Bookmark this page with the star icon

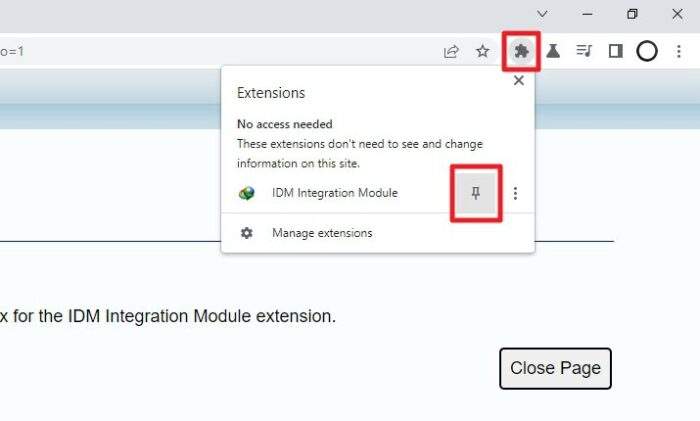click(x=483, y=51)
